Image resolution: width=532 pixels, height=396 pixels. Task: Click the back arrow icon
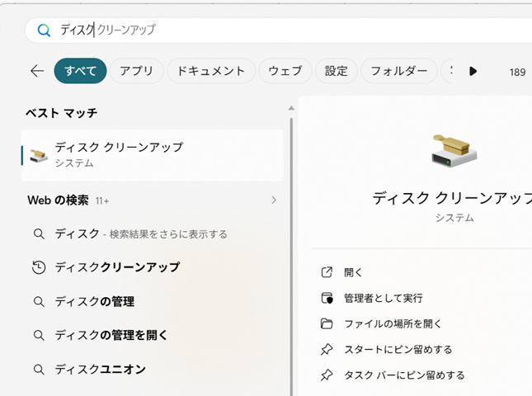(x=37, y=71)
